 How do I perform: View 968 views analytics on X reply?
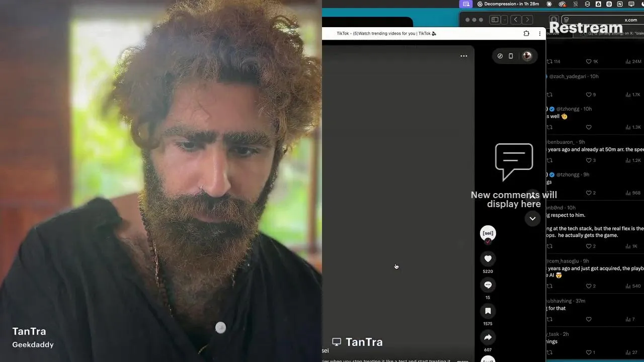click(633, 193)
